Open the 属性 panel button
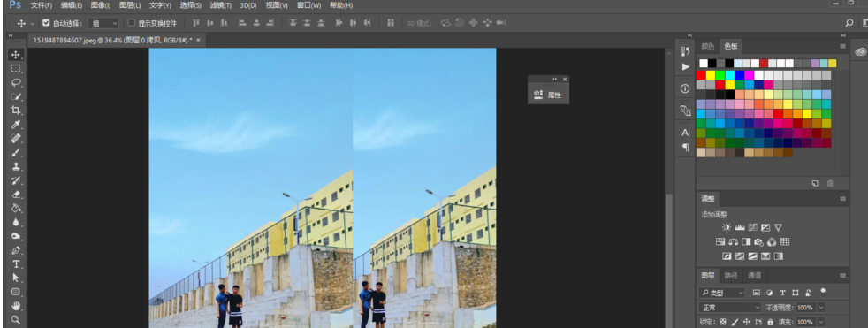868x328 pixels. point(549,95)
